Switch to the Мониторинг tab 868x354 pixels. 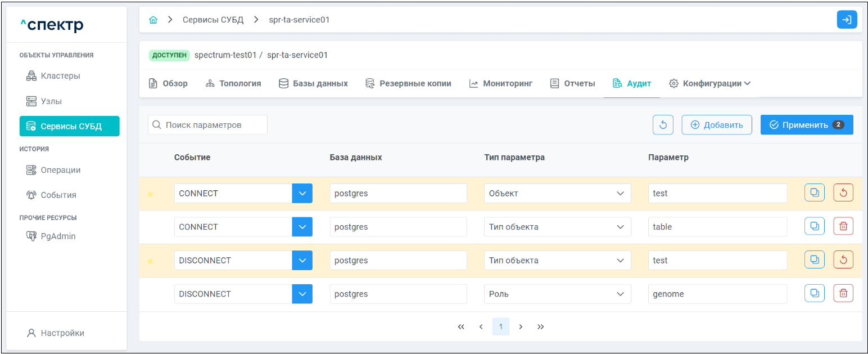click(x=500, y=83)
